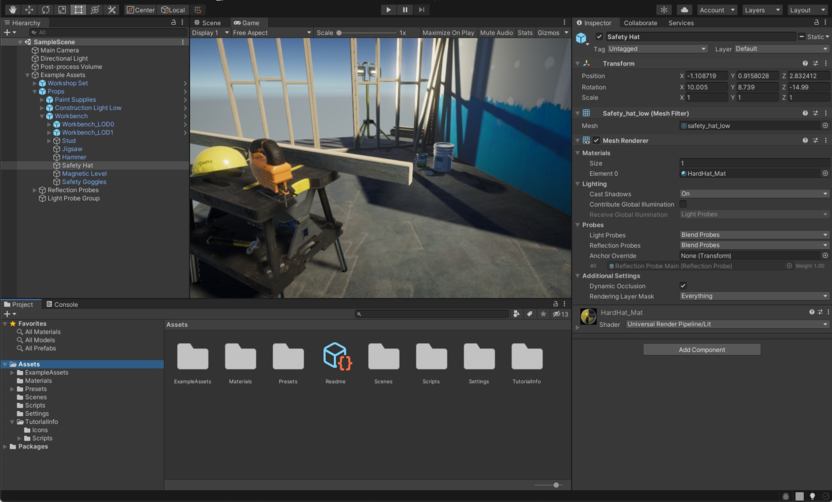Select the Move tool
The width and height of the screenshot is (832, 502).
pos(28,9)
